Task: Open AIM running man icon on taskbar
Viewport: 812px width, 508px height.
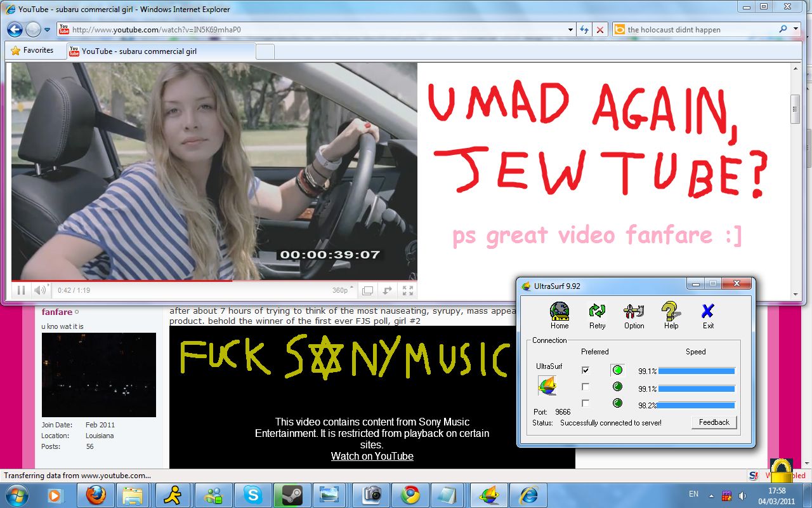Action: (x=173, y=495)
